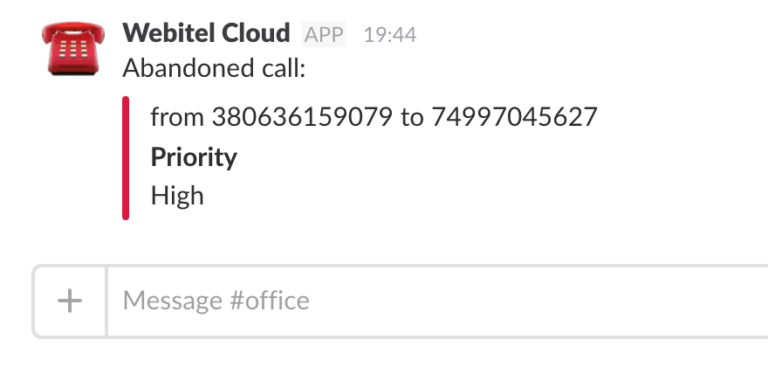Click the word "Webitel" in the sender name
The image size is (768, 367).
(x=168, y=33)
